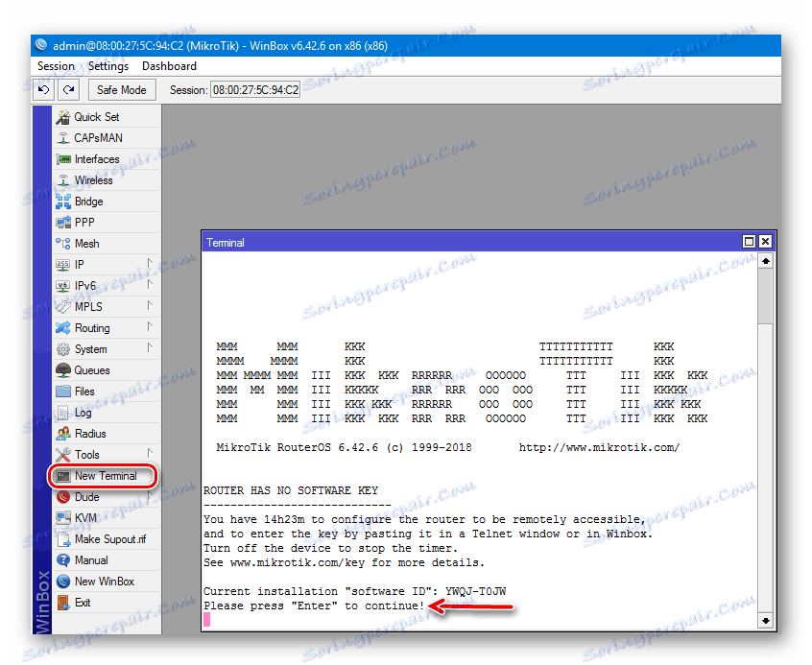
Task: Click Terminal scrollbar down arrow
Action: (x=765, y=621)
